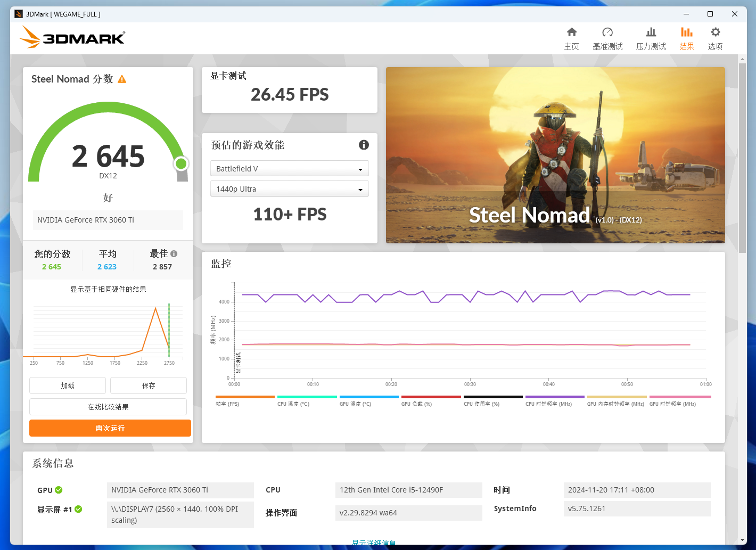Click the CPU field 12th Gen Intel Core i5-12490F

coord(408,490)
